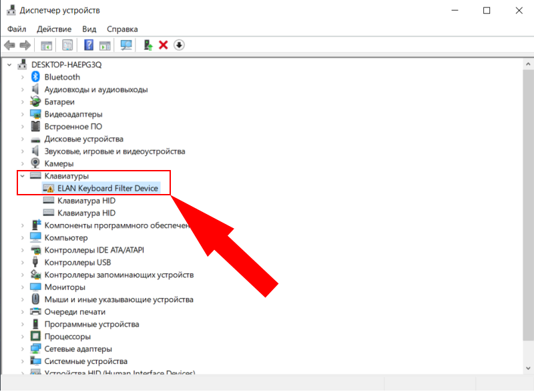
Task: Select the DESKTOP-HAEPG3Q root node
Action: (65, 65)
